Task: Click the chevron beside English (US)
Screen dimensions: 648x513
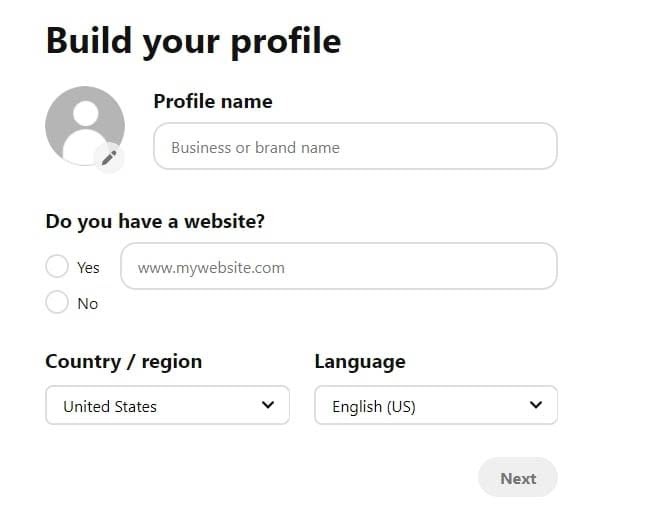Action: [536, 405]
